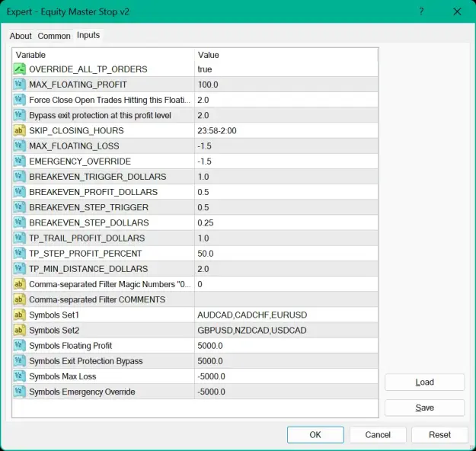Click the Symbols Max Loss icon
Image resolution: width=476 pixels, height=451 pixels.
click(20, 376)
